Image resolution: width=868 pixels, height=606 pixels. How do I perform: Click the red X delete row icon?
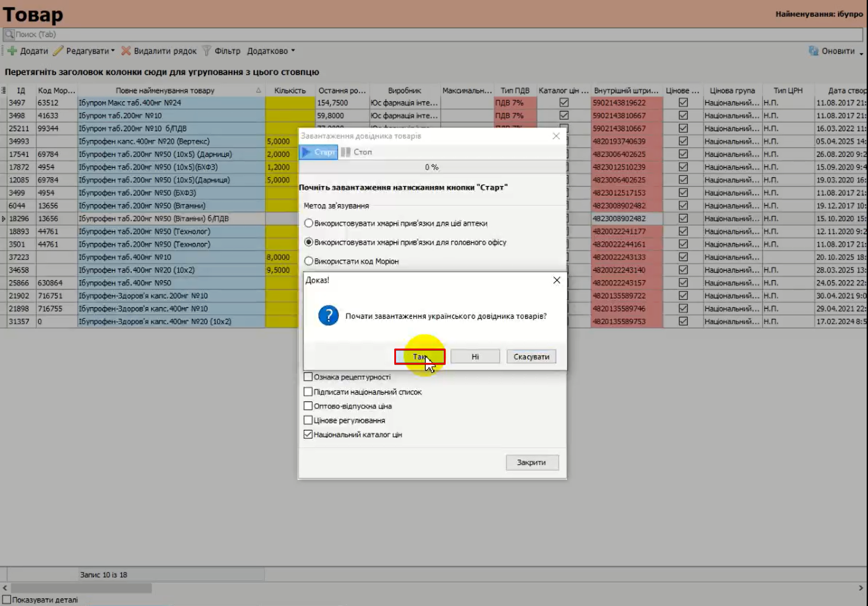126,51
